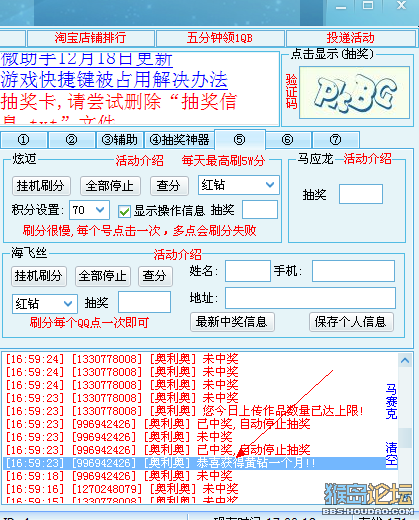Click the 清空 link to clear log
Screen dimensions: 419x520
tap(391, 454)
